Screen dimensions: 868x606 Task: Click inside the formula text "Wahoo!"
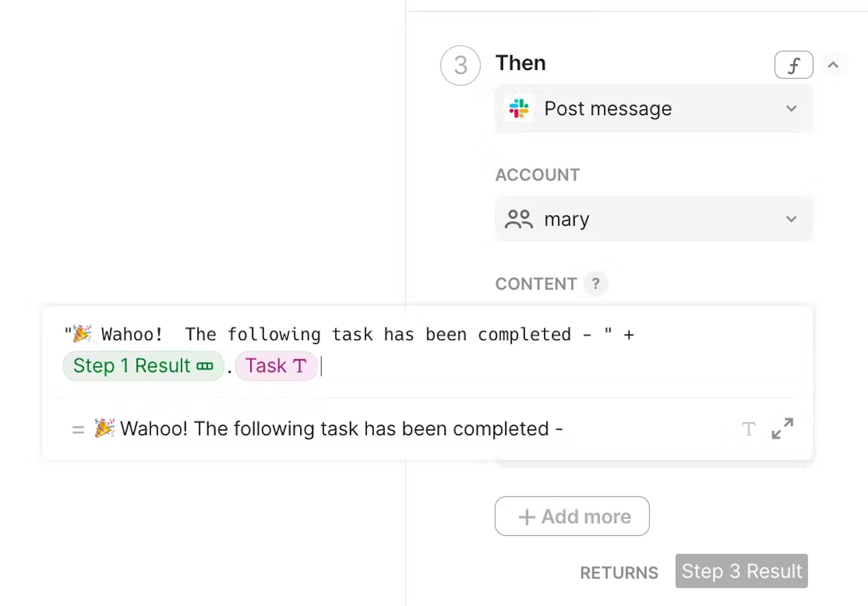[132, 334]
